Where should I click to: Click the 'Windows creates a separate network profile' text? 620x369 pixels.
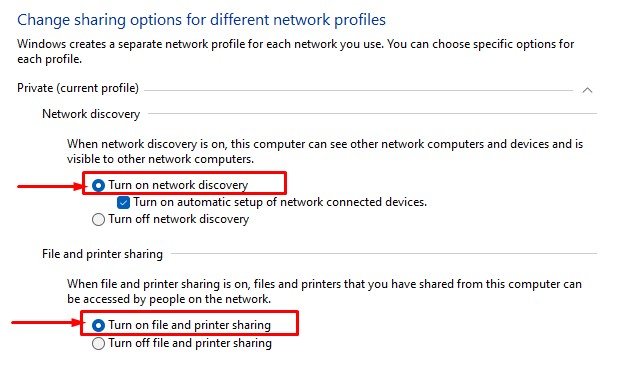pyautogui.click(x=295, y=51)
